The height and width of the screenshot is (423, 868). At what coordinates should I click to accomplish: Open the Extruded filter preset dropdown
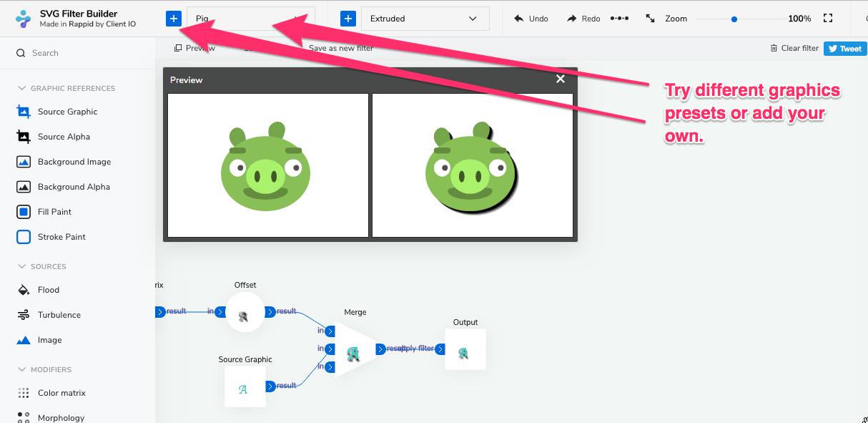click(425, 18)
